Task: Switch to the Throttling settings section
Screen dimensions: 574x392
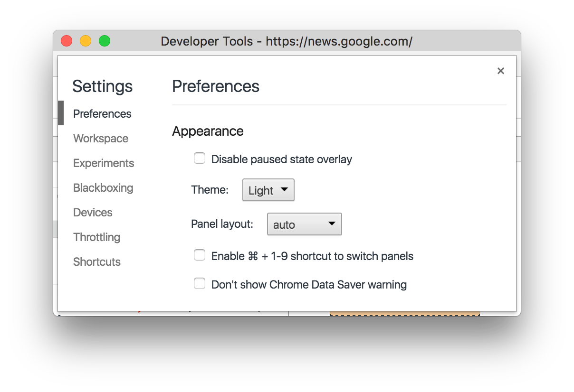Action: pos(96,237)
